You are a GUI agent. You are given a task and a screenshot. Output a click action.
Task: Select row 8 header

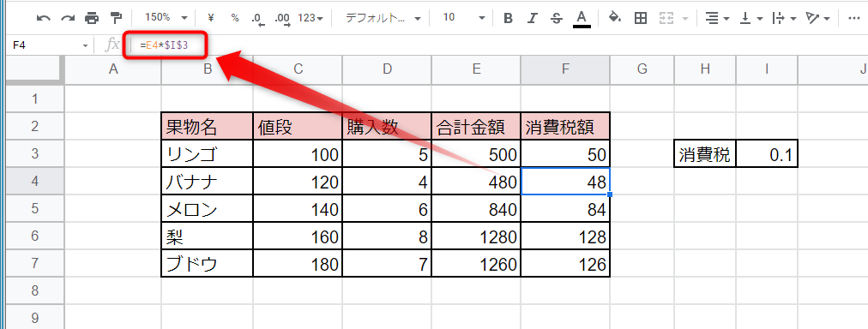pos(35,290)
